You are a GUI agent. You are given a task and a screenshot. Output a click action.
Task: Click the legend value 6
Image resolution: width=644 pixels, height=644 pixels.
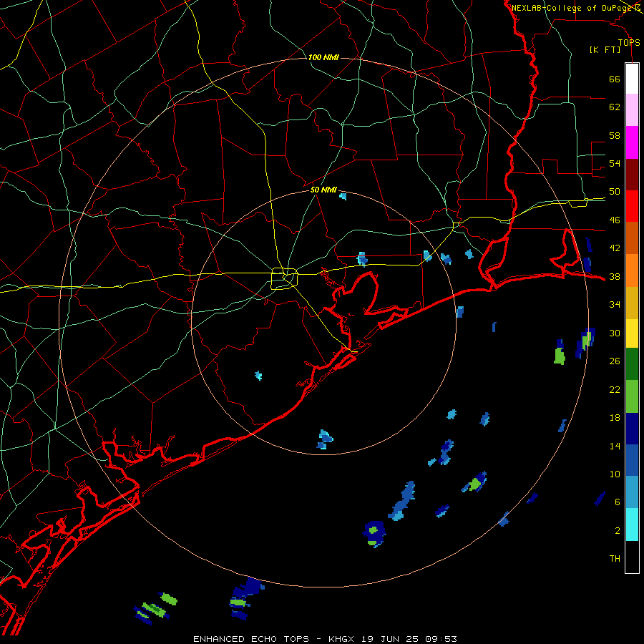click(x=618, y=502)
